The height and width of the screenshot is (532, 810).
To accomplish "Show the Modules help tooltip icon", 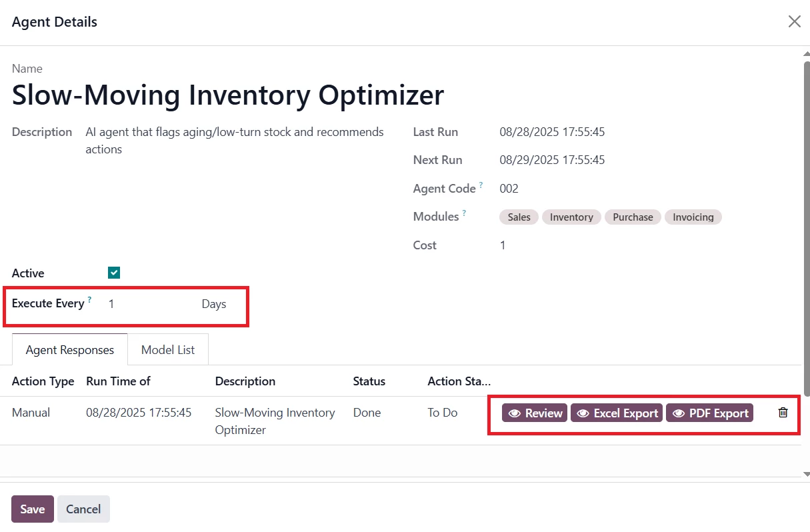I will (464, 213).
